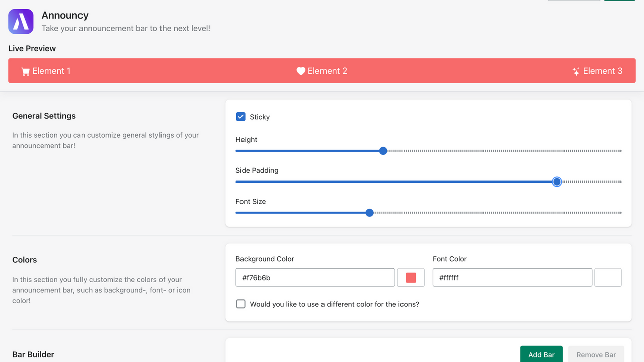Click the cart icon beside Element 1
Viewport: 644px width, 362px height.
[x=26, y=71]
